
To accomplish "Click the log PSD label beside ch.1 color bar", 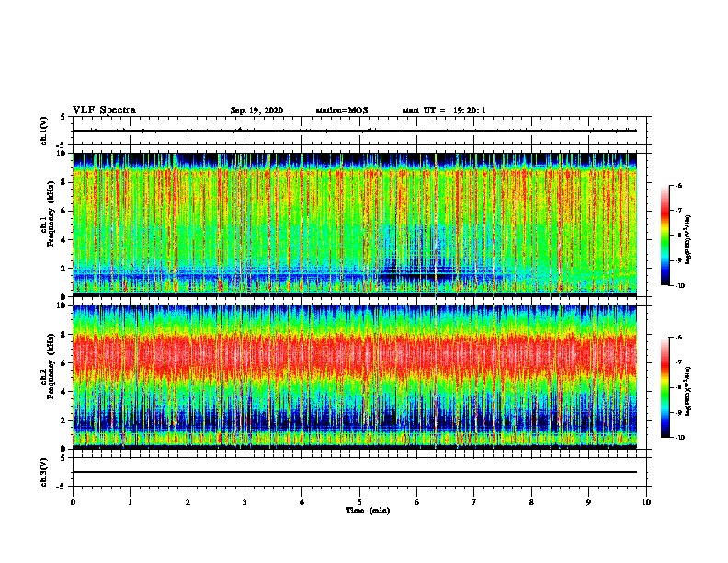I will coord(688,240).
